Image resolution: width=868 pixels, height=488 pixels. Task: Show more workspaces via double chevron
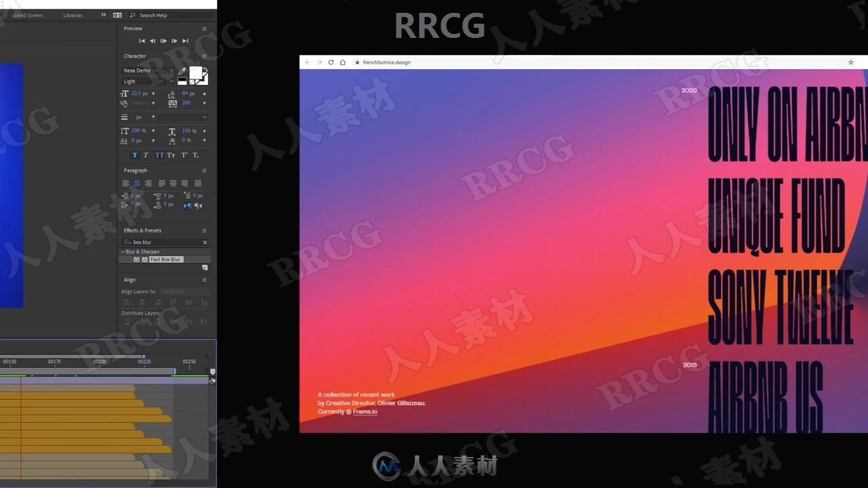click(x=104, y=15)
